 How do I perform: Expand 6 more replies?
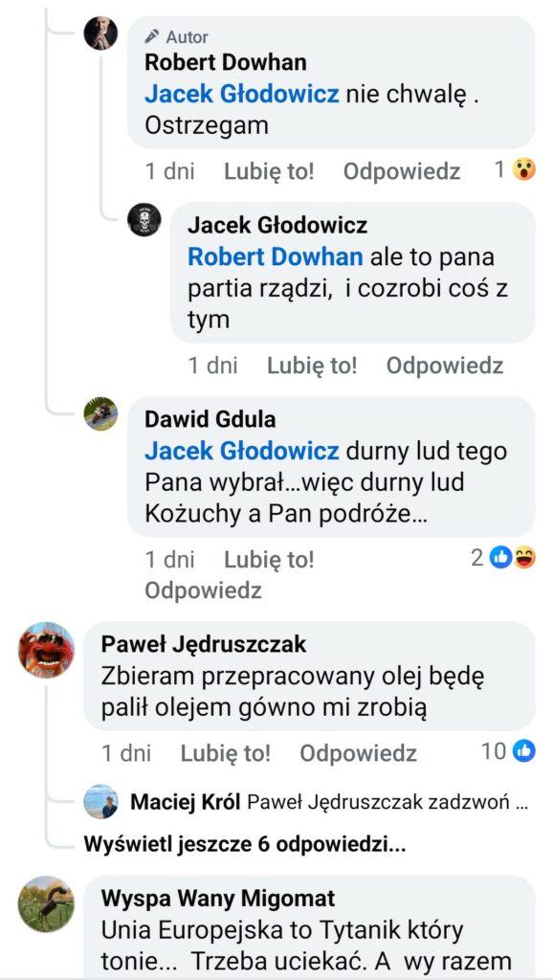[244, 845]
